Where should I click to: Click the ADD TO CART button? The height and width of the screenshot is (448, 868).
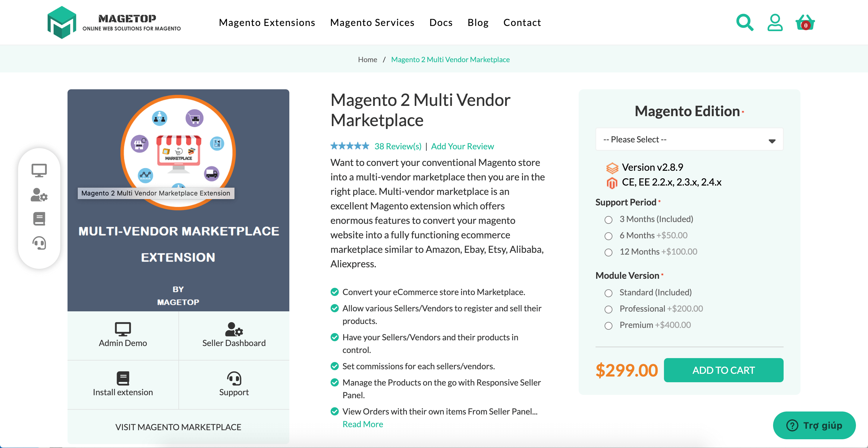pos(723,370)
